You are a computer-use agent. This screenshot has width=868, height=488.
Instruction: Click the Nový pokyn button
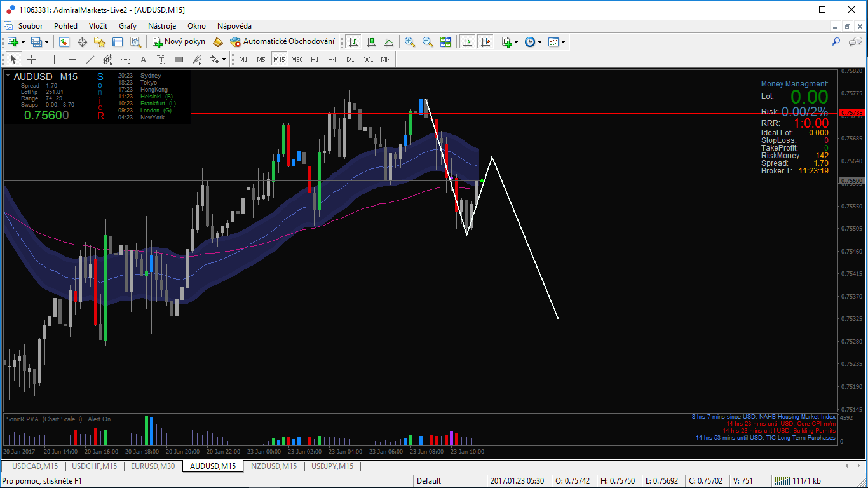179,42
